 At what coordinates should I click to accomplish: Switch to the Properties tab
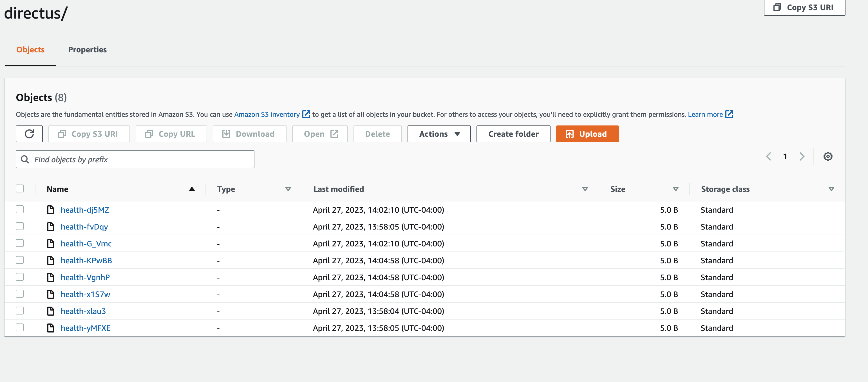87,50
